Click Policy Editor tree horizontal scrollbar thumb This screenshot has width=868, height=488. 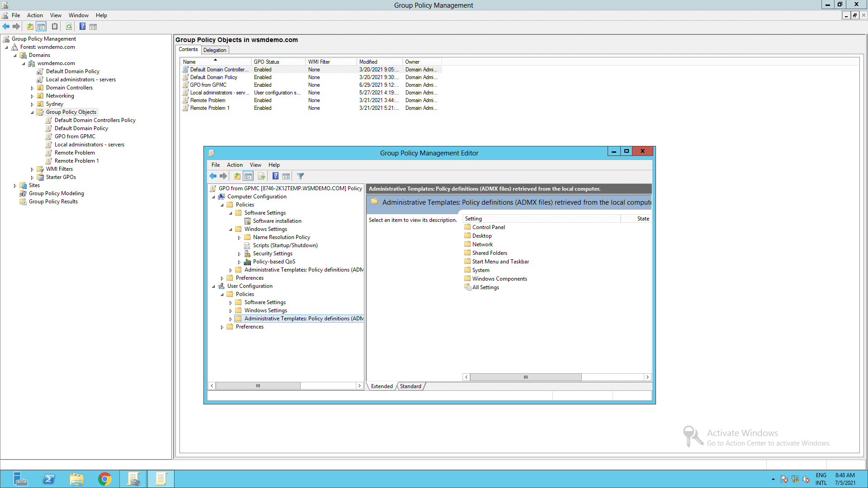[x=258, y=386]
